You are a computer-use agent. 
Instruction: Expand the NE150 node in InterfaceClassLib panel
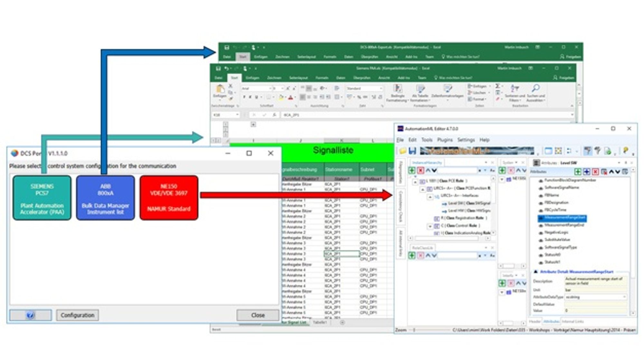click(502, 292)
